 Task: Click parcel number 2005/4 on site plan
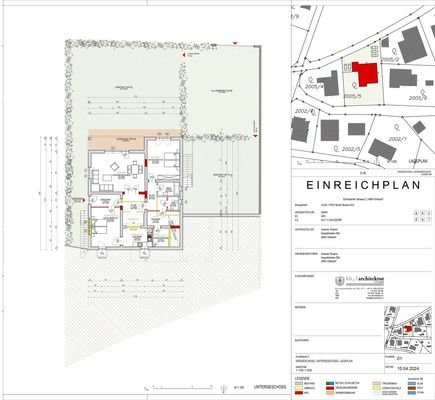coord(314,87)
